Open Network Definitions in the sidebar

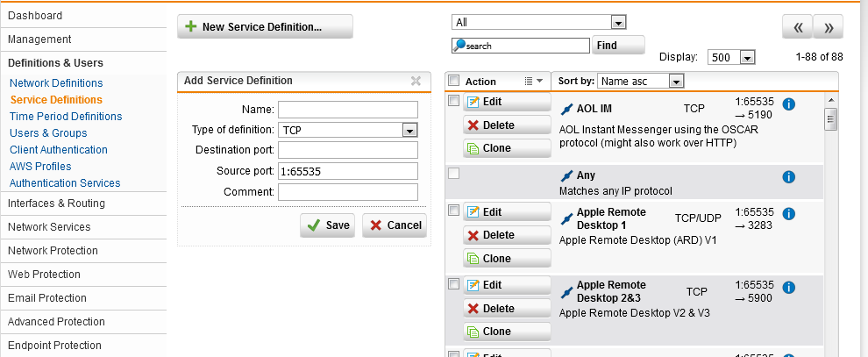tap(56, 83)
